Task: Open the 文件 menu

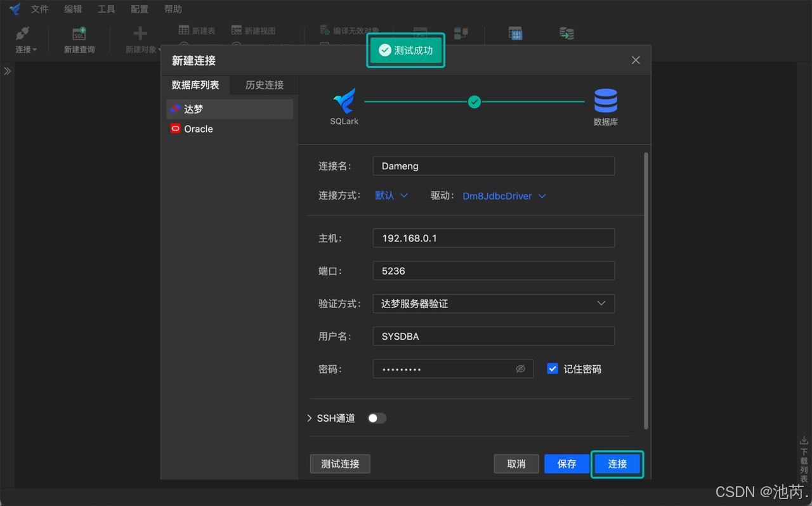Action: pos(40,9)
